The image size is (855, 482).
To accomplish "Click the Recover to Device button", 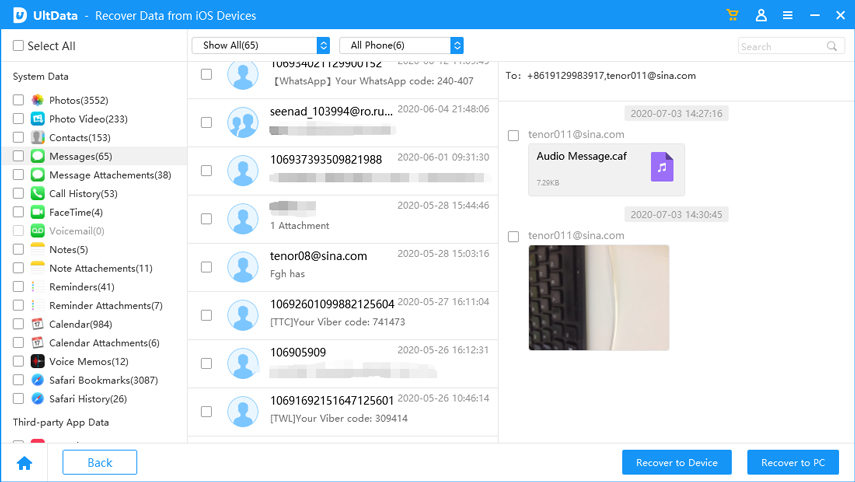I will tap(676, 463).
